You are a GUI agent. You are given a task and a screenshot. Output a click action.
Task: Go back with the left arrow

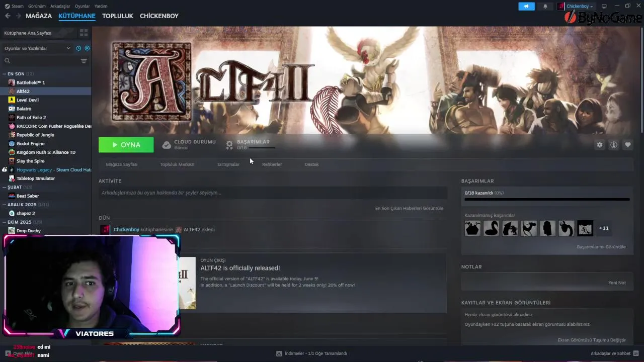[x=8, y=16]
